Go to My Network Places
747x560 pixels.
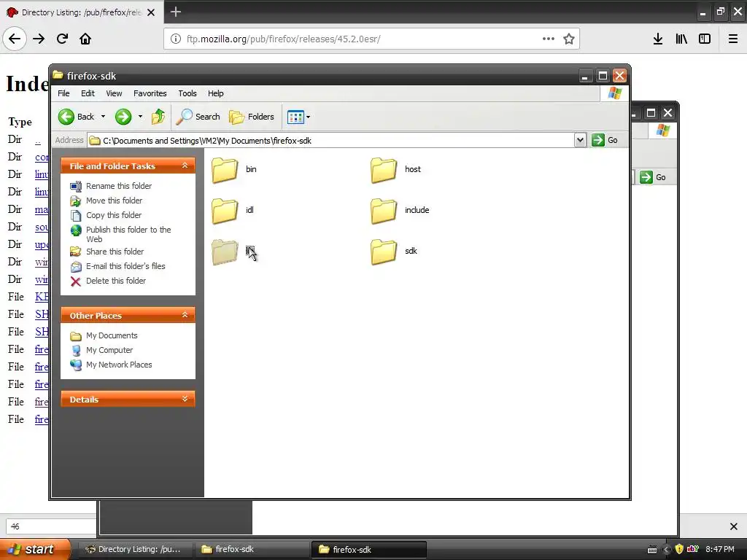point(111,365)
